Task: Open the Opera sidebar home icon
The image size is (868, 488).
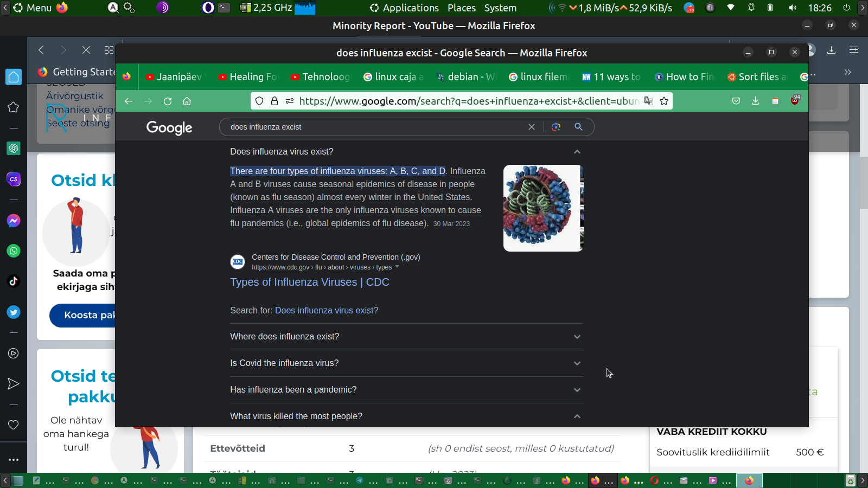Action: coord(14,77)
